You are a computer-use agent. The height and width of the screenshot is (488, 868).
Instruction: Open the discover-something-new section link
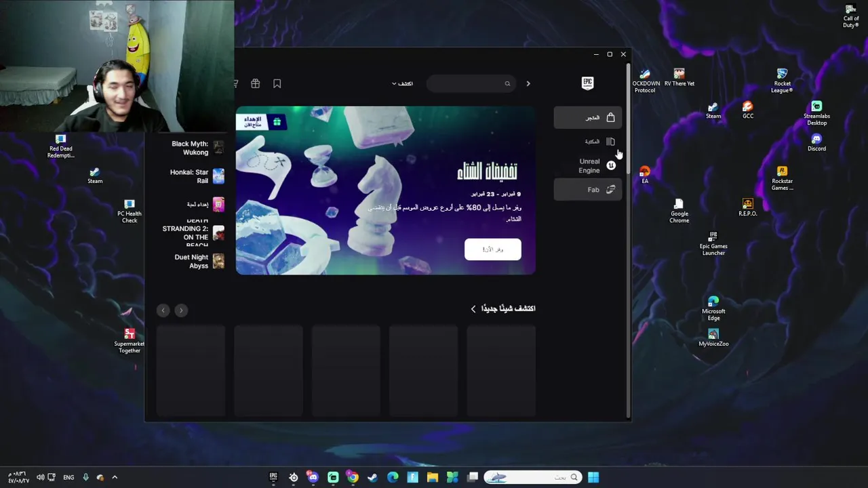[x=503, y=308]
